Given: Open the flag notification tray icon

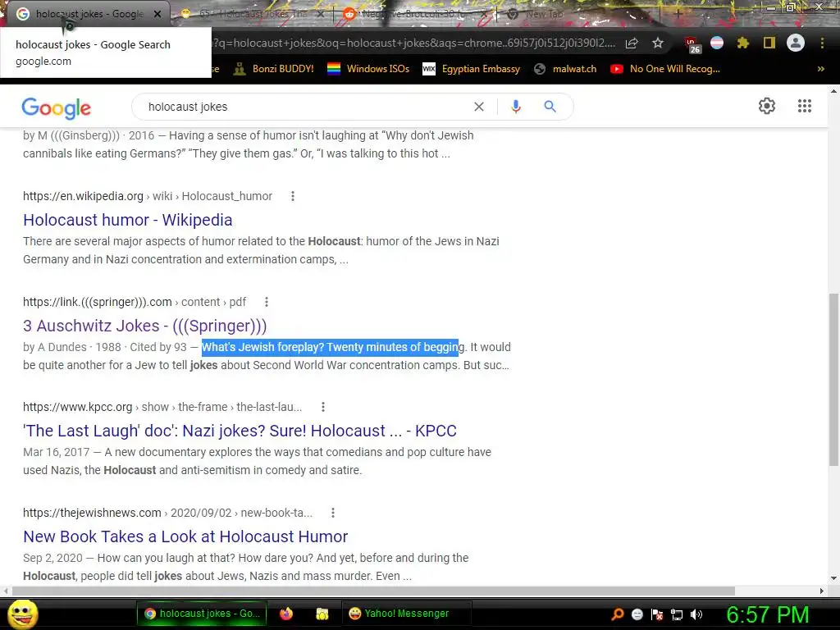Looking at the screenshot, I should click(x=657, y=614).
